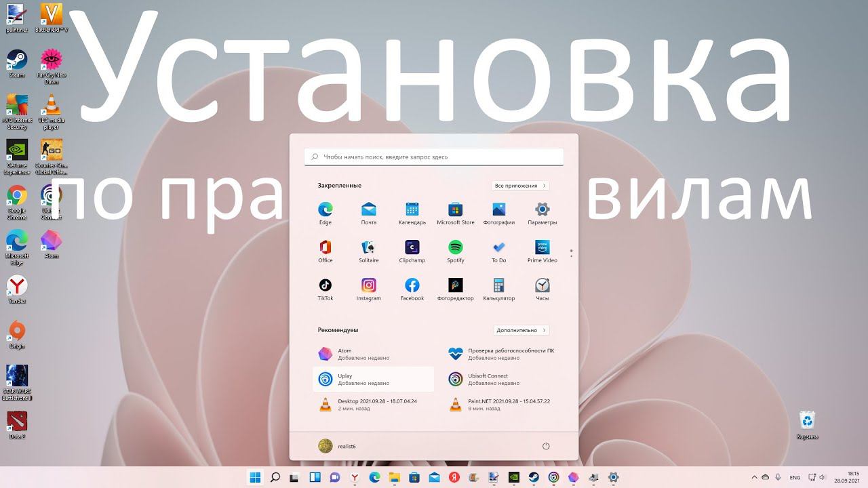868x488 pixels.
Task: Open Task View on the taskbar
Action: 295,477
